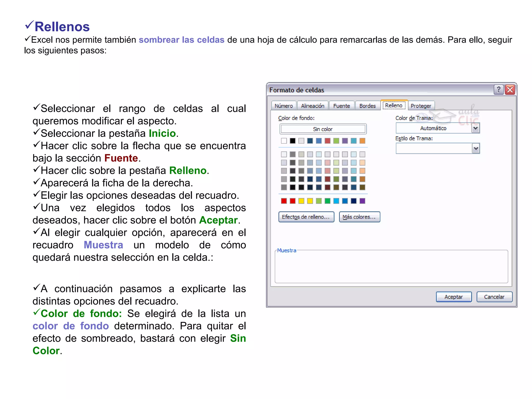Switch to the Número tab
This screenshot has height=399, width=532.
pyautogui.click(x=283, y=106)
